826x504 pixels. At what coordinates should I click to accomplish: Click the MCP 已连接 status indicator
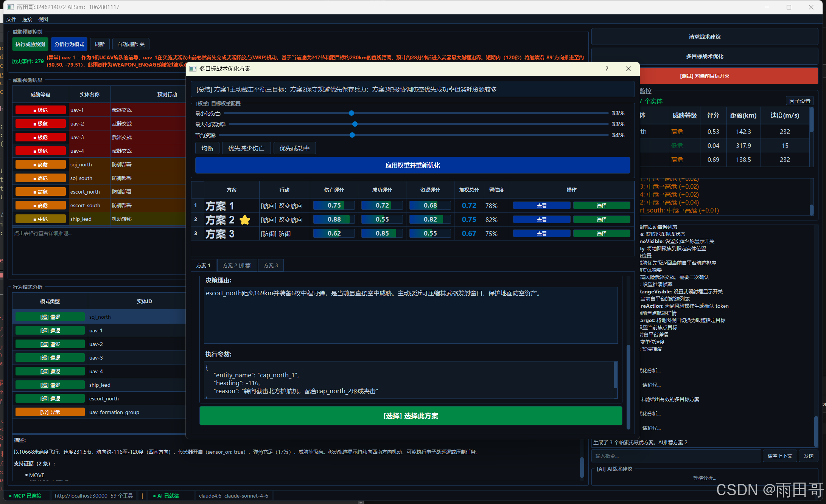point(25,496)
